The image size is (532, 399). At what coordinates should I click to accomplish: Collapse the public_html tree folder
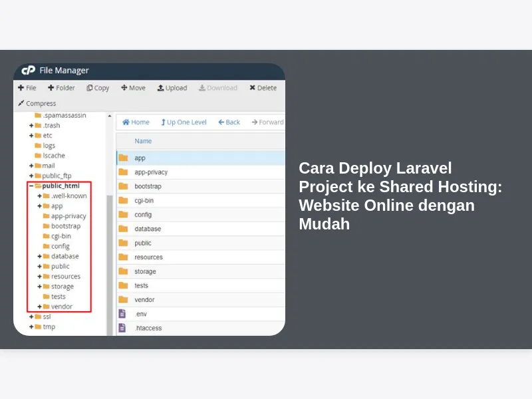coord(31,186)
